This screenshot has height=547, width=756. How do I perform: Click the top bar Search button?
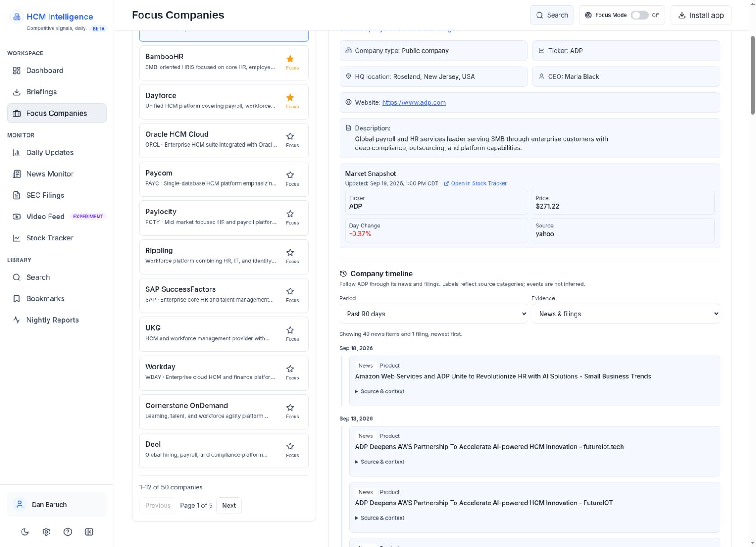pos(551,15)
